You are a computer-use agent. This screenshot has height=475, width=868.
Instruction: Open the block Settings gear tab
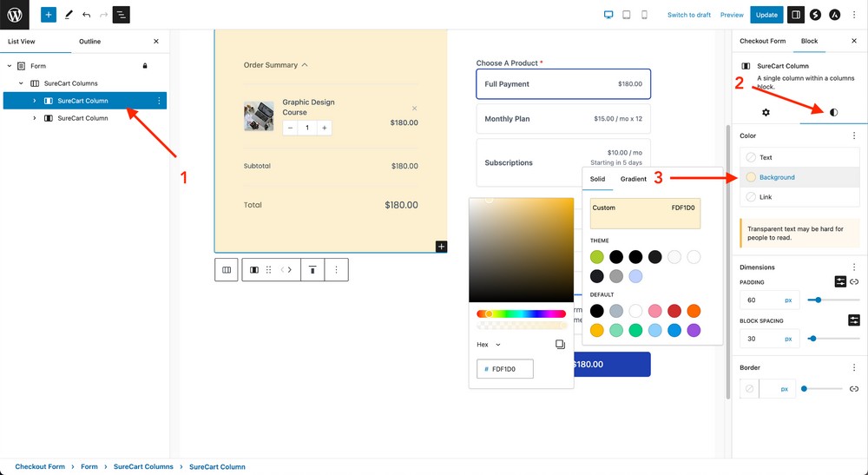[x=766, y=112]
